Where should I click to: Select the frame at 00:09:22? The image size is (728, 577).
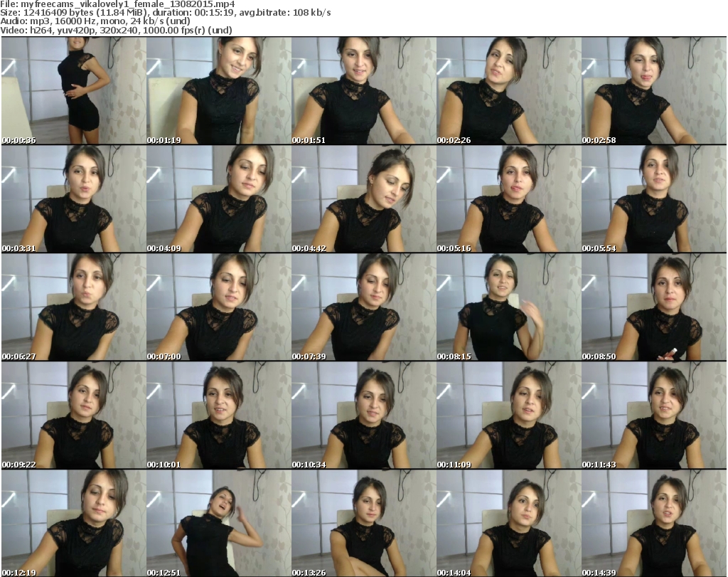click(74, 415)
